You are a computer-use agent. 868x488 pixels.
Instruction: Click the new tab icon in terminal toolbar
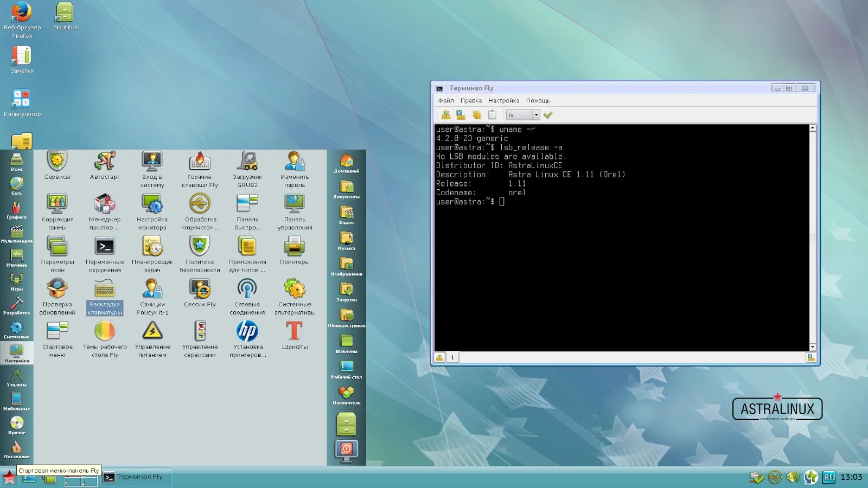pyautogui.click(x=446, y=115)
